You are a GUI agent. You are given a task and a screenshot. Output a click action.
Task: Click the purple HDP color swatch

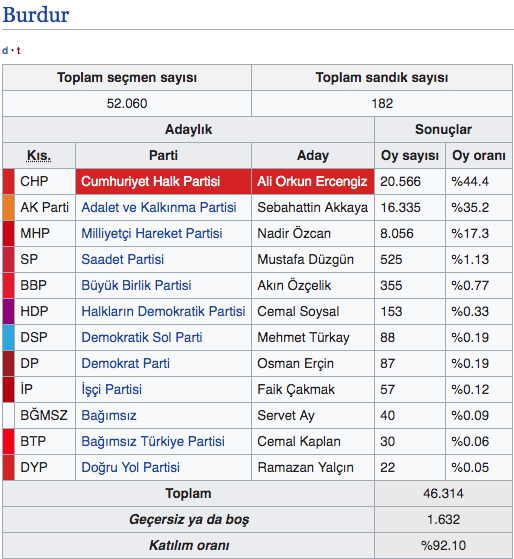[x=9, y=312]
